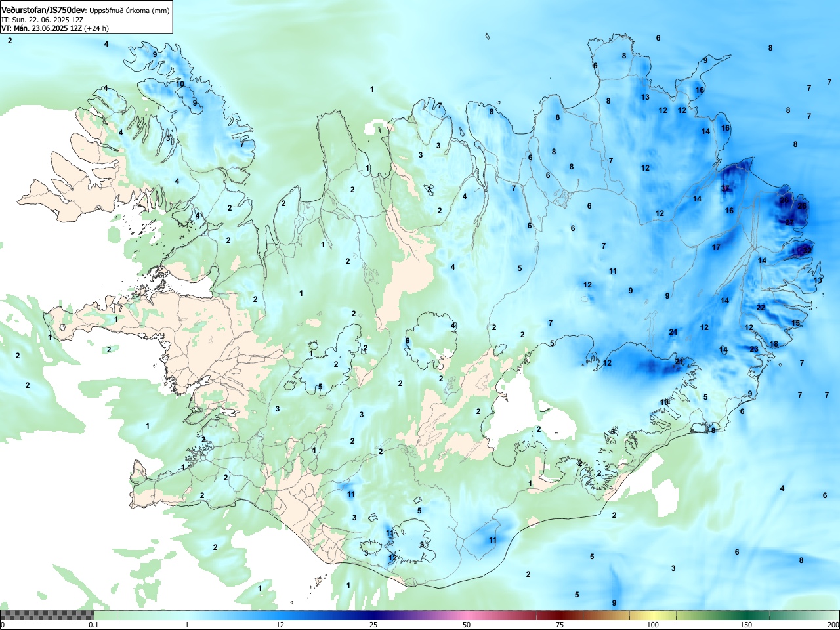Click the 200 tick label on the color scale
Image resolution: width=840 pixels, height=630 pixels.
(x=833, y=625)
